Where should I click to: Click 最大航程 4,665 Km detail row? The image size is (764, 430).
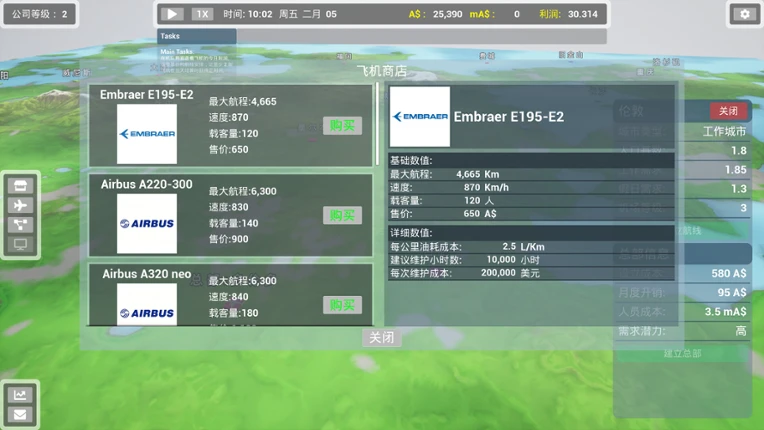pyautogui.click(x=531, y=174)
